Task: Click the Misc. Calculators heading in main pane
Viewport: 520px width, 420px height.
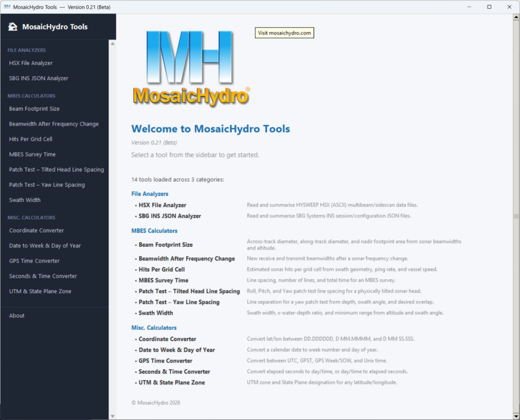Action: tap(154, 328)
